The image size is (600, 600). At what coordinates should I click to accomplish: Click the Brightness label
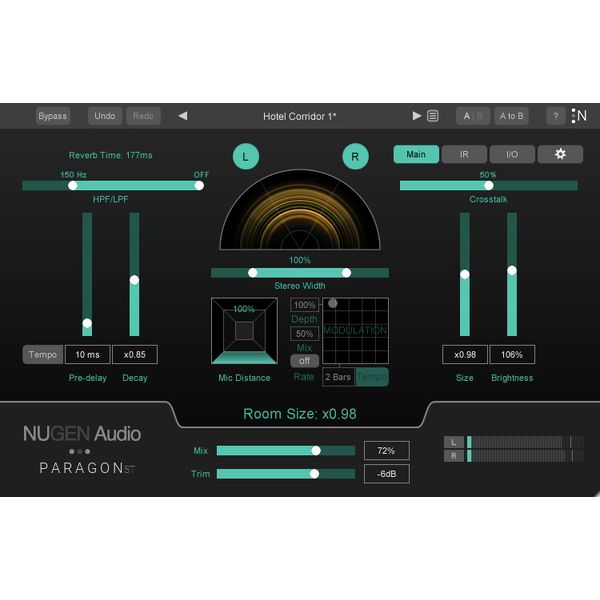tap(512, 378)
